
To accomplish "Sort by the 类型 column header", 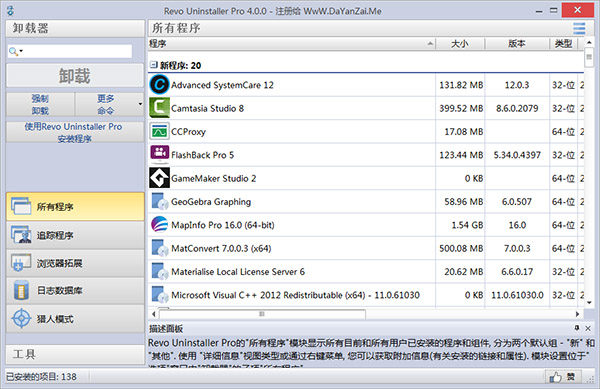I will point(564,44).
